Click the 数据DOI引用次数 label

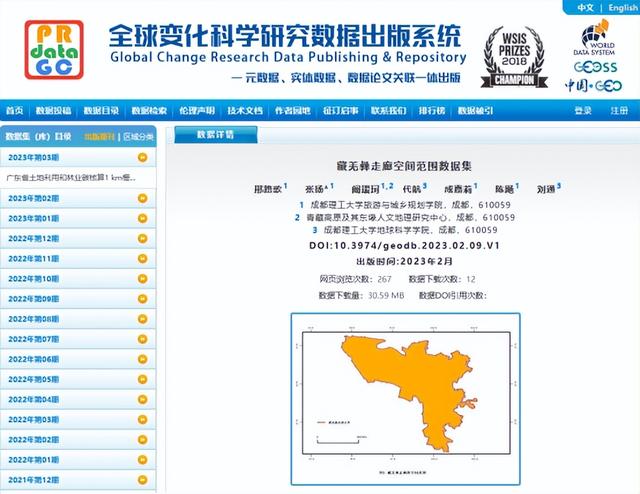[453, 295]
